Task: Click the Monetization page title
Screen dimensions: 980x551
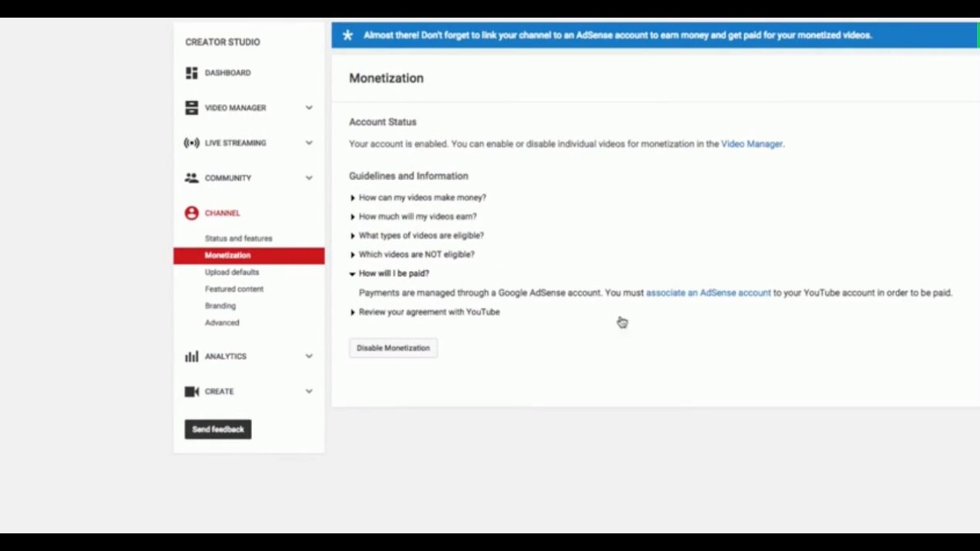Action: point(386,78)
